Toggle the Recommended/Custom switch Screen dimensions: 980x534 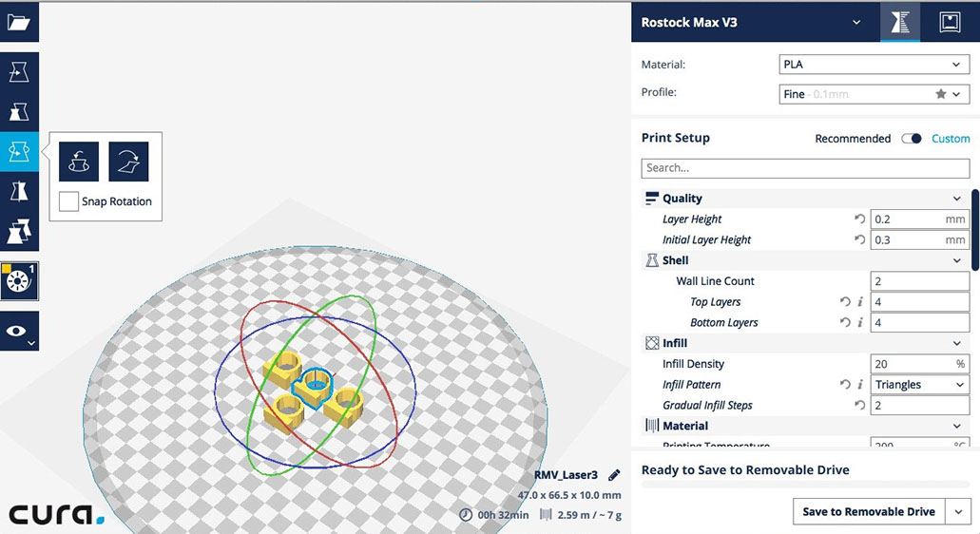pos(912,139)
